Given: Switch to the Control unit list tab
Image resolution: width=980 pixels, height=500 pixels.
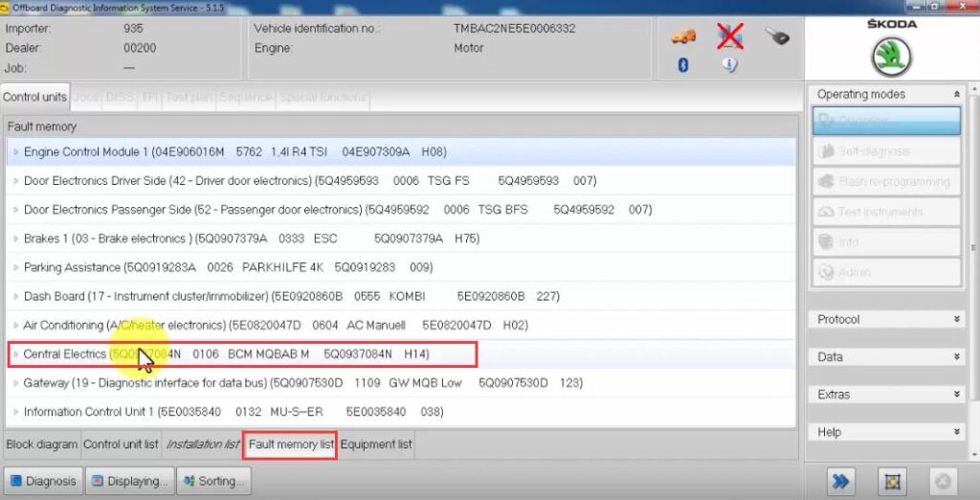Looking at the screenshot, I should pos(121,444).
